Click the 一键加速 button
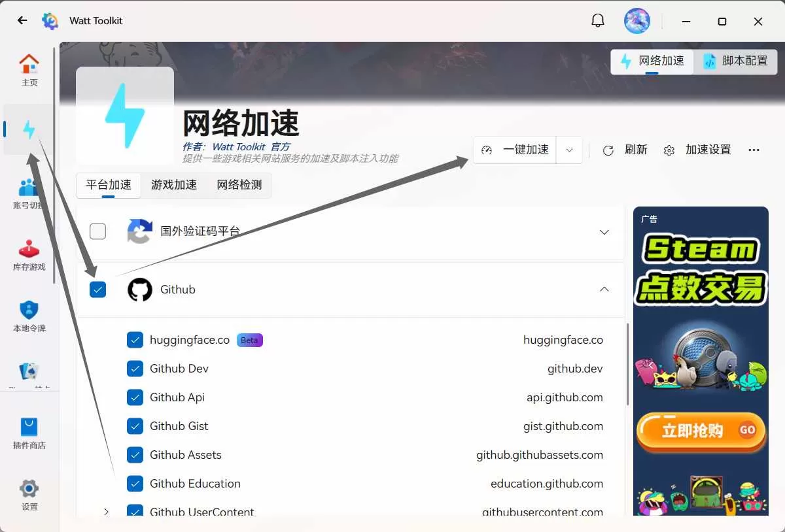 click(x=515, y=150)
